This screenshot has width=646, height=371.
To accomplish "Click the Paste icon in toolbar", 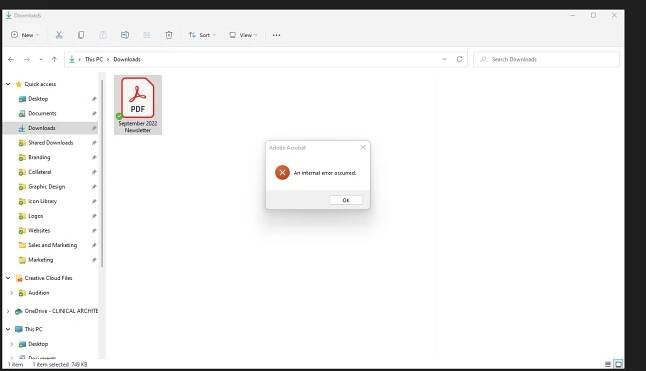I will click(103, 35).
